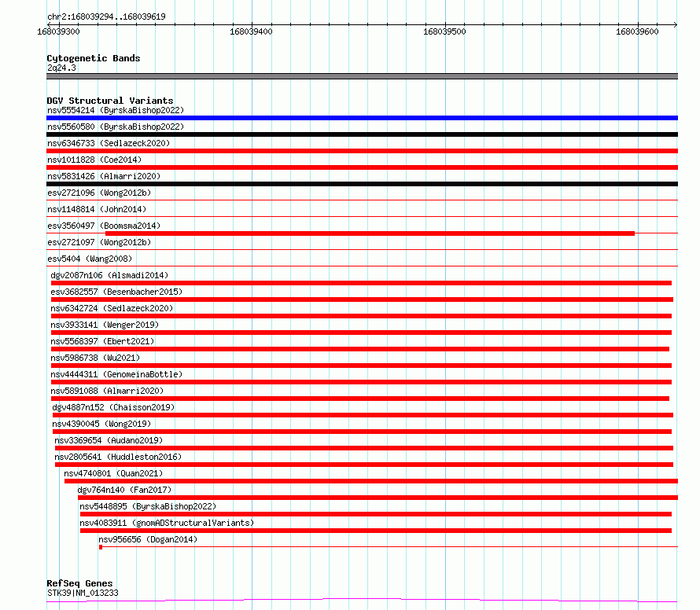Click the RefSeq Genes track title

79,583
